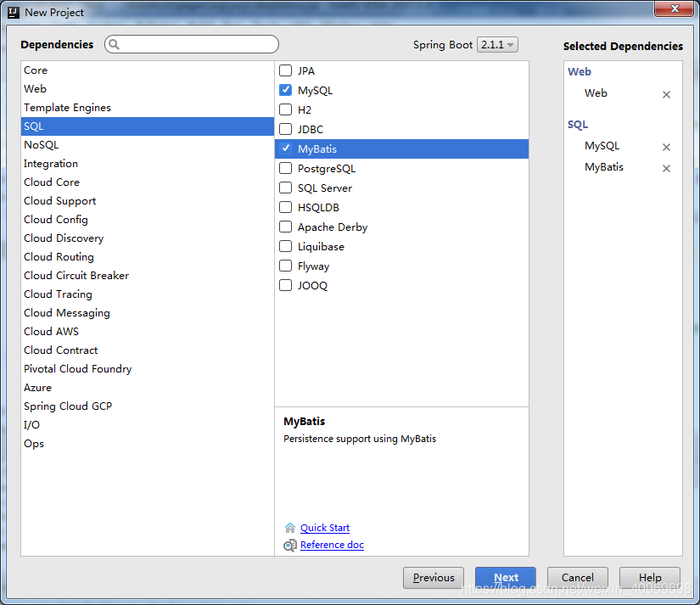Click MySQL in Selected Dependencies
This screenshot has height=605, width=700.
tap(602, 146)
